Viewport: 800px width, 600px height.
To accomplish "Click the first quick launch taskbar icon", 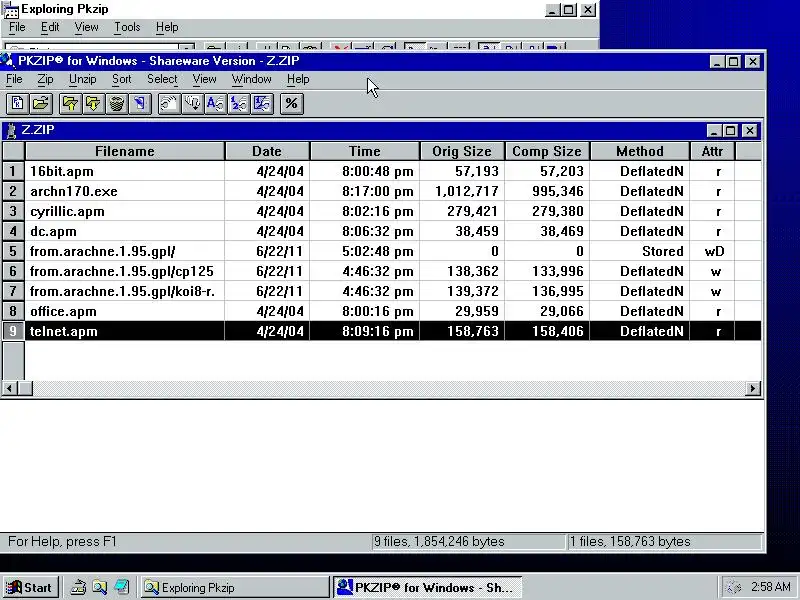I will (x=78, y=587).
